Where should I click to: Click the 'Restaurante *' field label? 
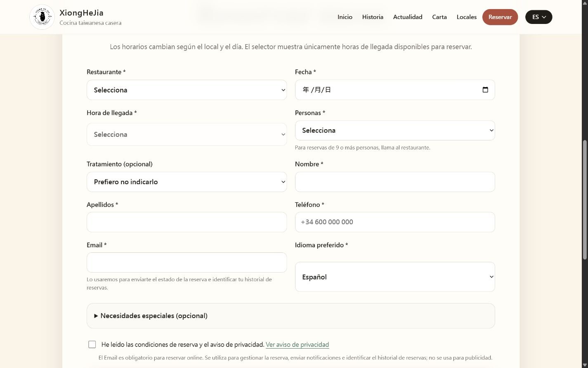click(106, 72)
